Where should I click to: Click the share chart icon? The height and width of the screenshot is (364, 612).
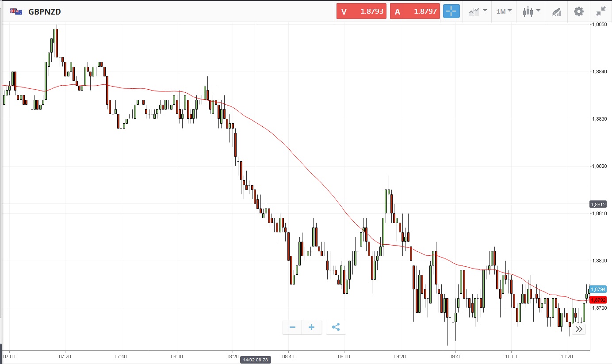click(336, 327)
